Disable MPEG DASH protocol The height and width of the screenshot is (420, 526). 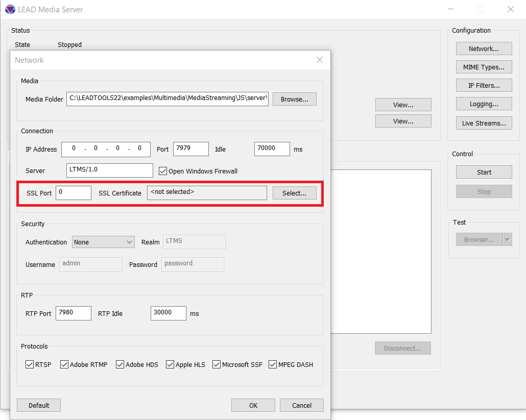pos(273,364)
